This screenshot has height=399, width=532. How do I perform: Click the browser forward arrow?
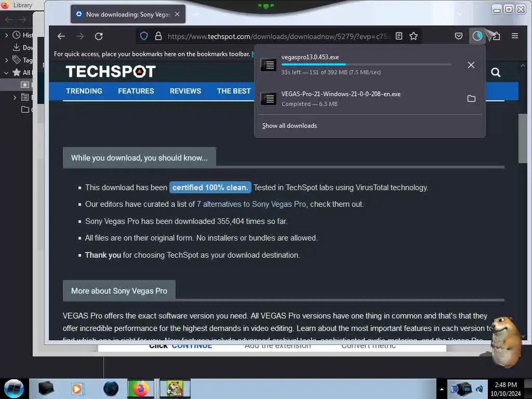[x=79, y=36]
